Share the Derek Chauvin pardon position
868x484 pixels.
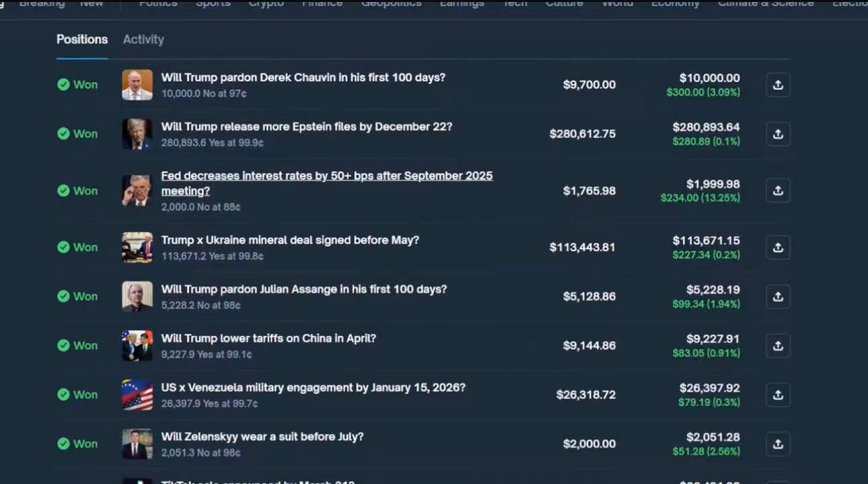[778, 85]
